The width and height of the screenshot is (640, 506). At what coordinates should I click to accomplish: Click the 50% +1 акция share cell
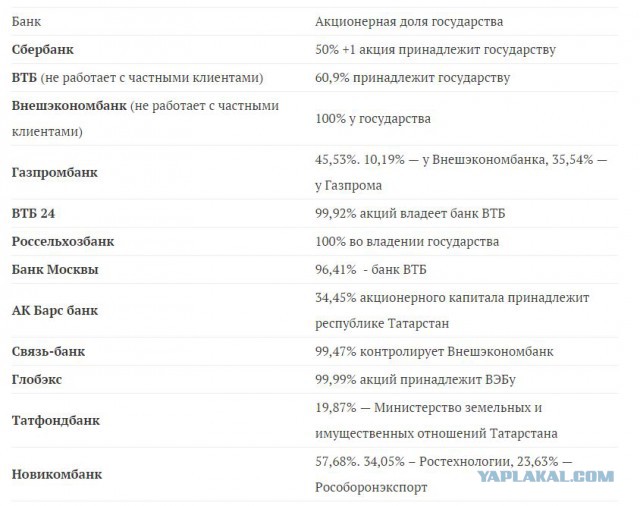[x=435, y=48]
